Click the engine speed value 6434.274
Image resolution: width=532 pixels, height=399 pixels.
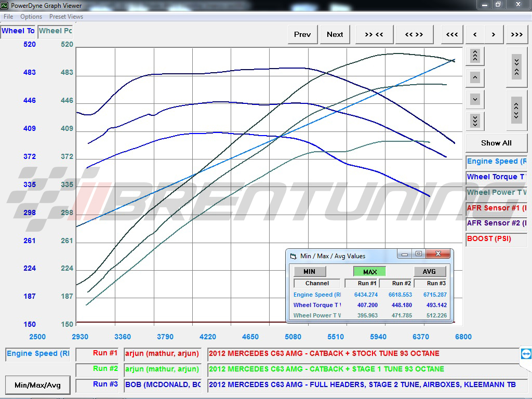click(366, 295)
